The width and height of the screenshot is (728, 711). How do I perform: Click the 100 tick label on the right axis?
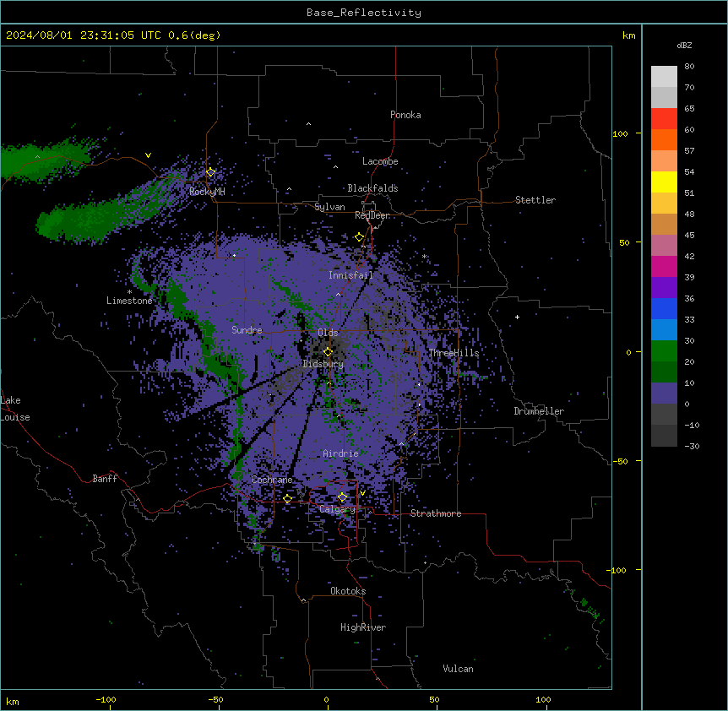pyautogui.click(x=620, y=133)
